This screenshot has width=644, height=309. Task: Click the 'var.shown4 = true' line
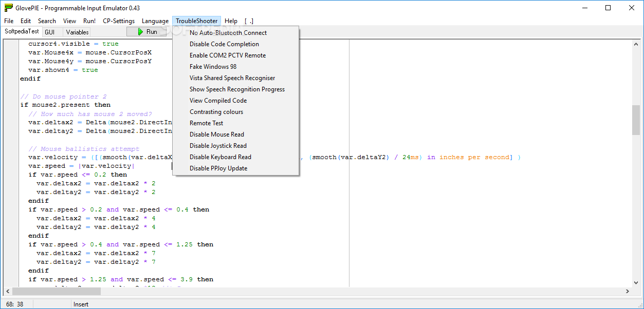click(63, 70)
